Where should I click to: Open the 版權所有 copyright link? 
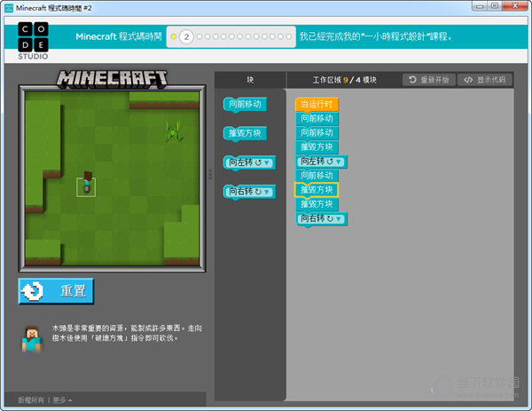(x=31, y=400)
